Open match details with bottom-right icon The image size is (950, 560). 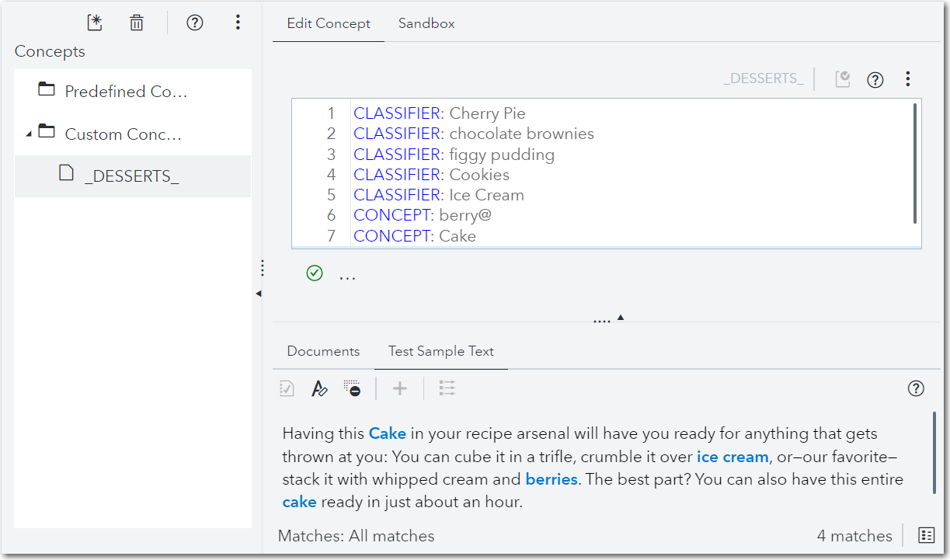tap(926, 535)
